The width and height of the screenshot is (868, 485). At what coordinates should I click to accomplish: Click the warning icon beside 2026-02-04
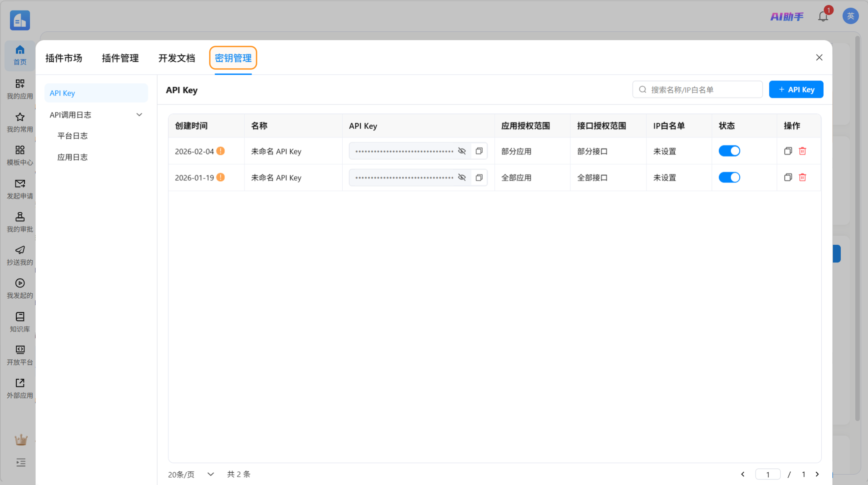pos(220,151)
